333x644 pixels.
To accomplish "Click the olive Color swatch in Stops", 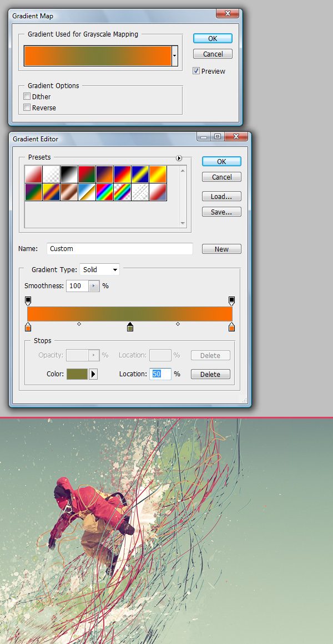I will pyautogui.click(x=77, y=374).
